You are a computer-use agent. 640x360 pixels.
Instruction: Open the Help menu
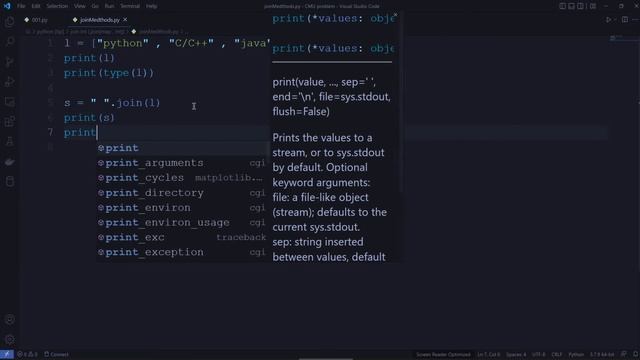pyautogui.click(x=151, y=6)
